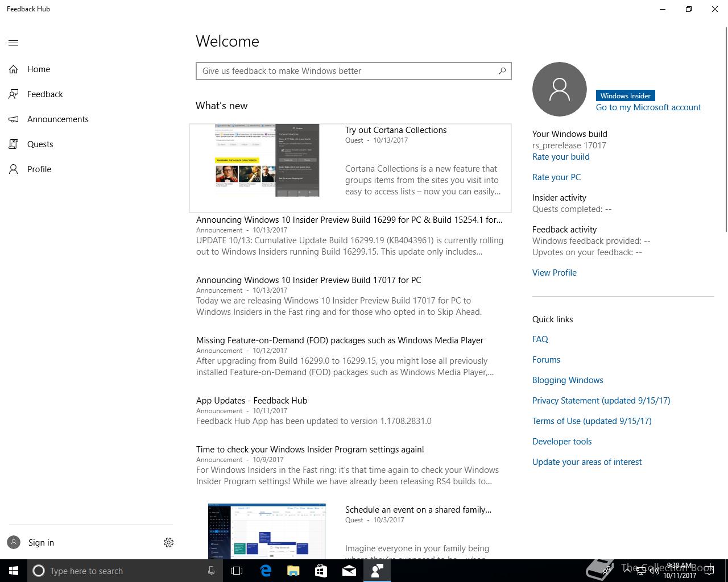Open Windows Insider Program settings announcement

310,450
